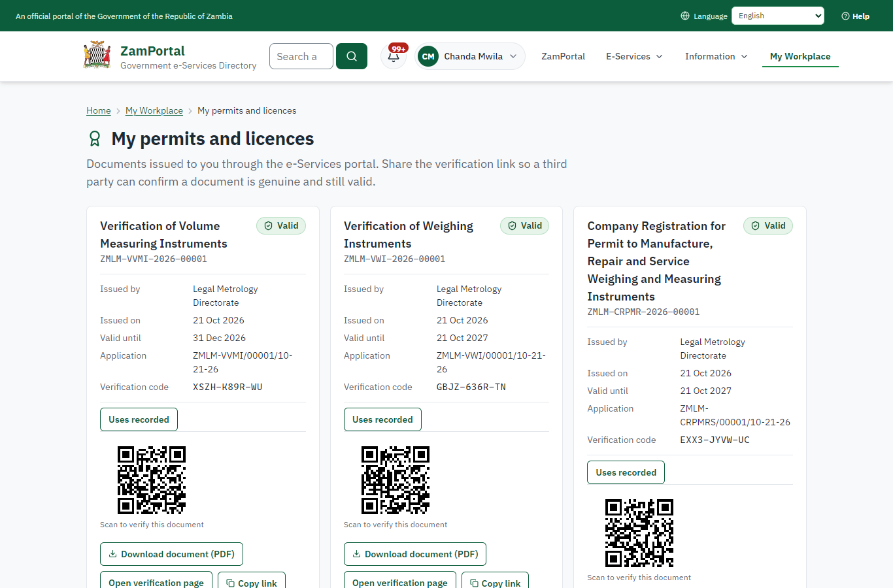This screenshot has width=893, height=588.
Task: Click into the Search input field
Action: (x=301, y=56)
